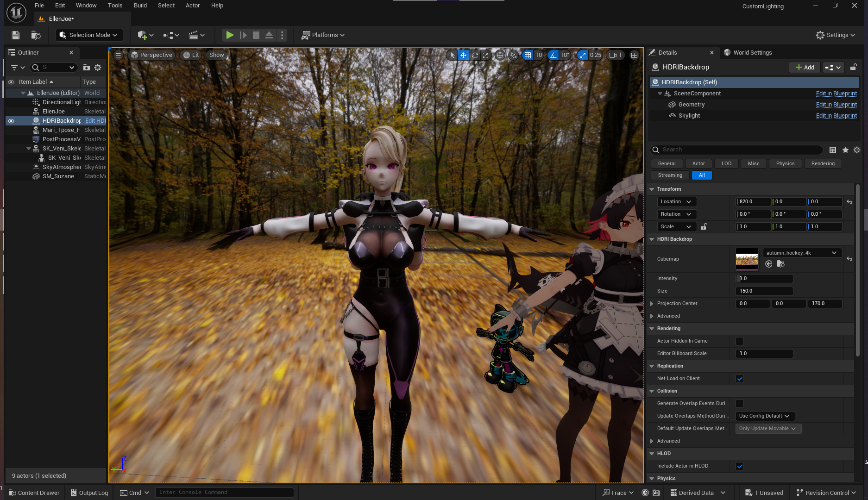Viewport: 868px width, 500px height.
Task: Save the current level icon
Action: tap(16, 35)
